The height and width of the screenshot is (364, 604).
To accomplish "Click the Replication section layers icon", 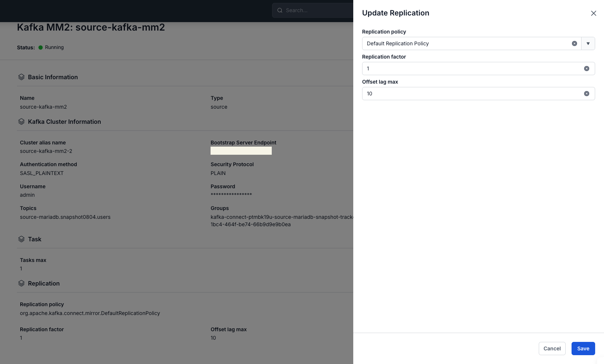I will 21,283.
